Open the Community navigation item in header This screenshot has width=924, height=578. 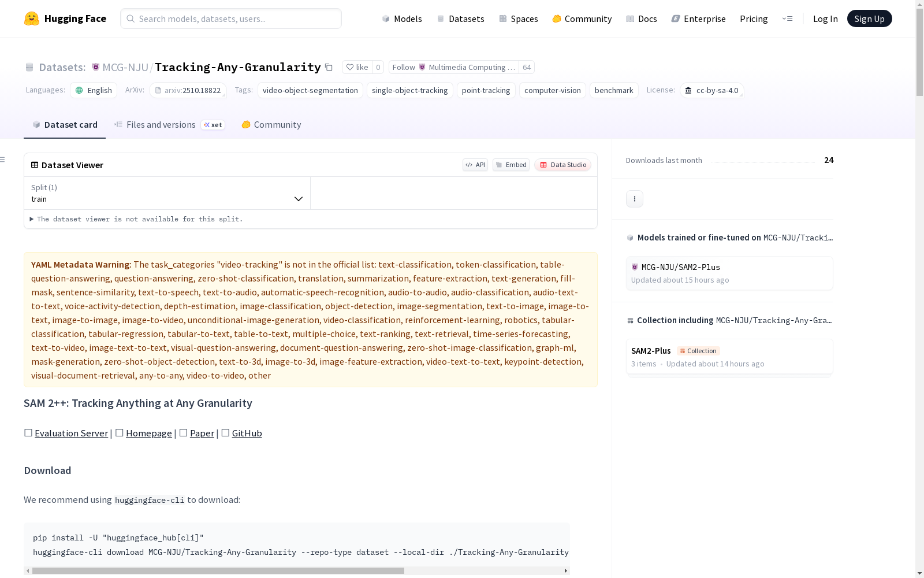(x=582, y=18)
